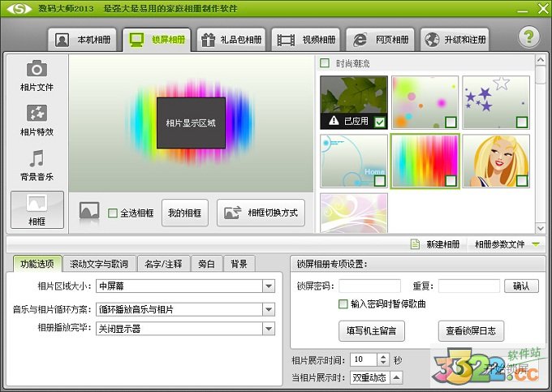Image resolution: width=552 pixels, height=392 pixels.
Task: Open the 滚动文字与歌词 tab
Action: pyautogui.click(x=98, y=264)
